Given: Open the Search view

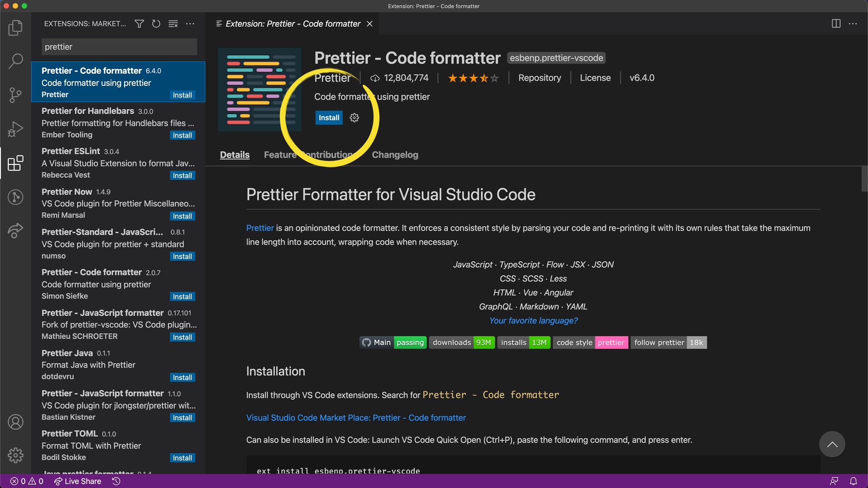Looking at the screenshot, I should pos(16,61).
